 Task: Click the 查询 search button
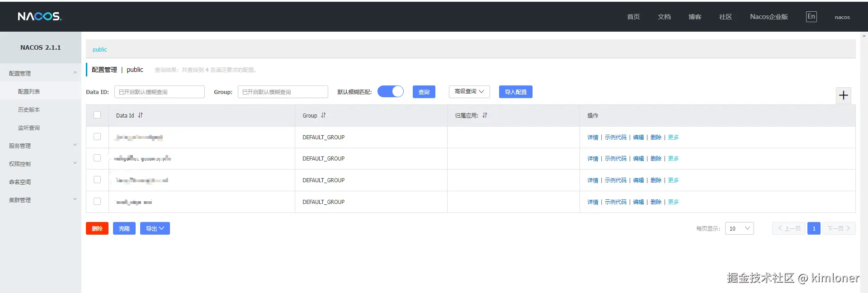(x=424, y=92)
